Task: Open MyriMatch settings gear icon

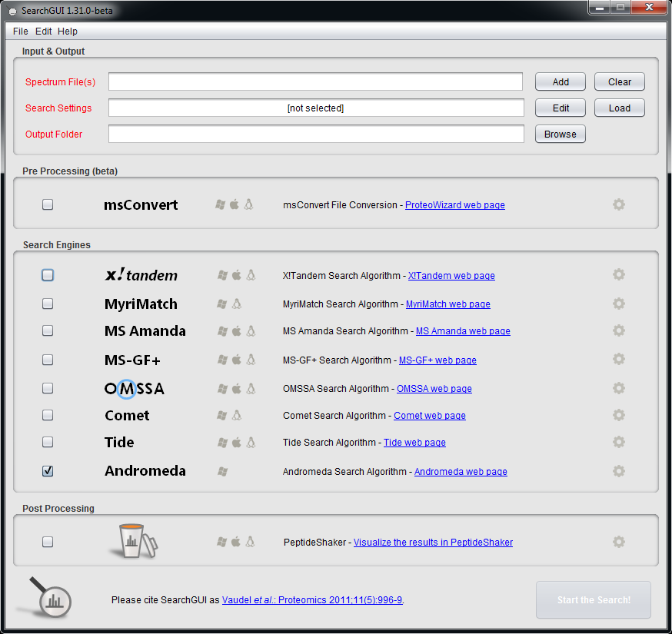Action: (618, 304)
